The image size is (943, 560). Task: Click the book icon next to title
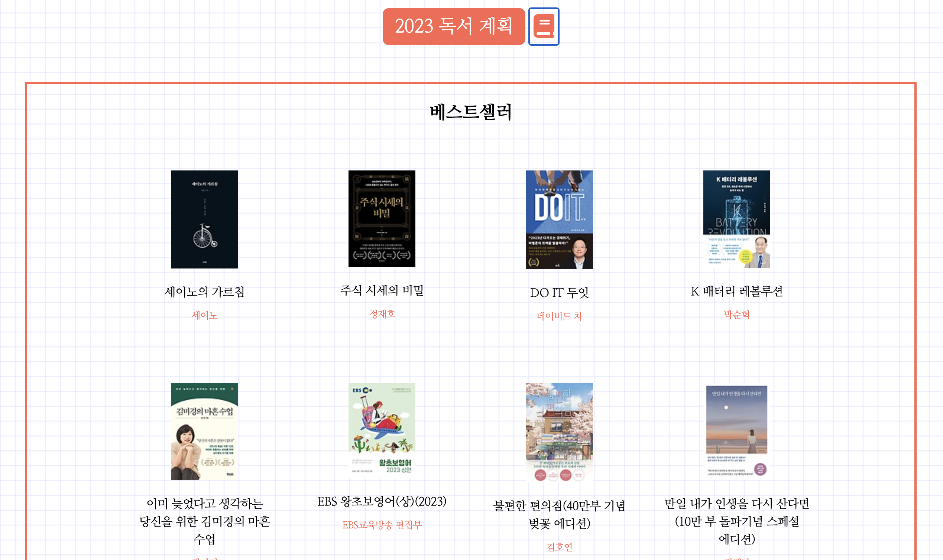click(543, 26)
